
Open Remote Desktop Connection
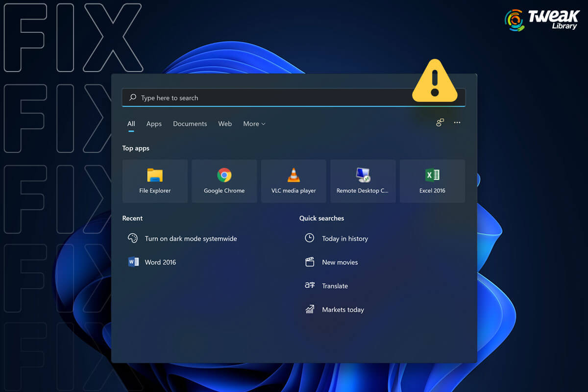(x=363, y=180)
